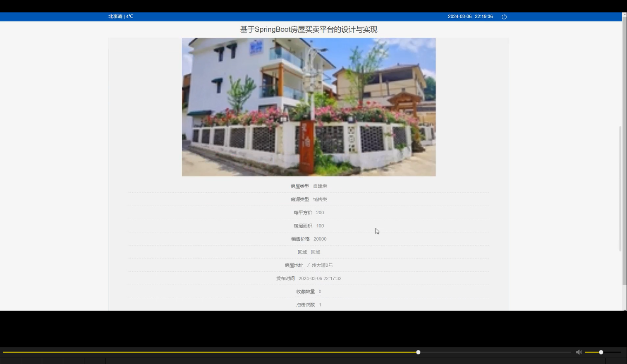627x364 pixels.
Task: Click the weather text 北京晴 | 4℃
Action: click(121, 17)
